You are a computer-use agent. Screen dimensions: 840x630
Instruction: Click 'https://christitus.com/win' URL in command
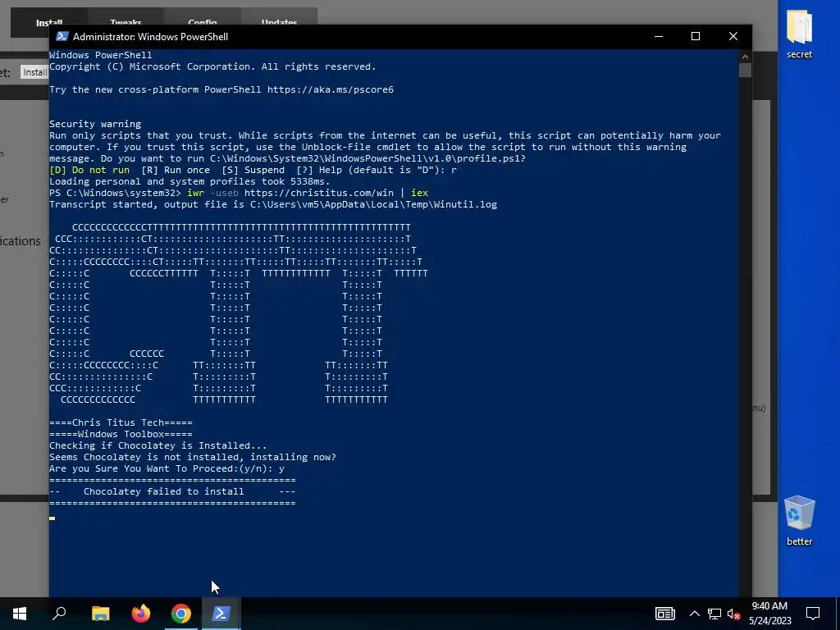pos(319,193)
